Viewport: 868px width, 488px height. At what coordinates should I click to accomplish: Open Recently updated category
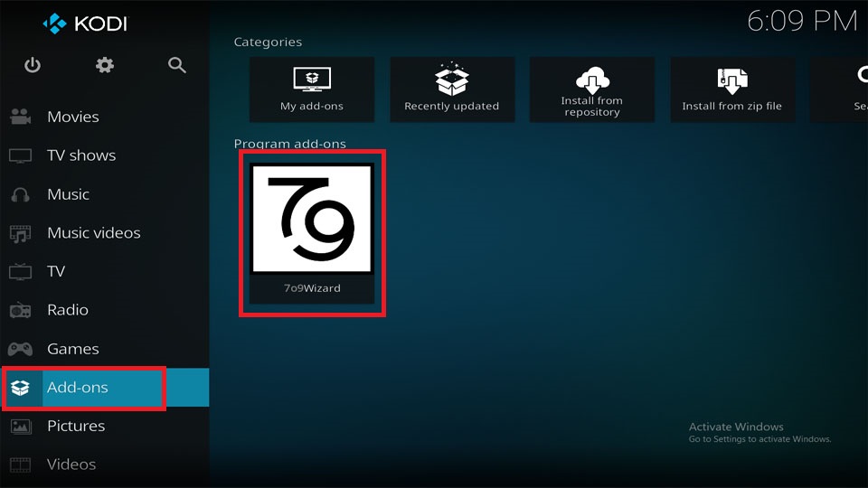click(x=452, y=89)
